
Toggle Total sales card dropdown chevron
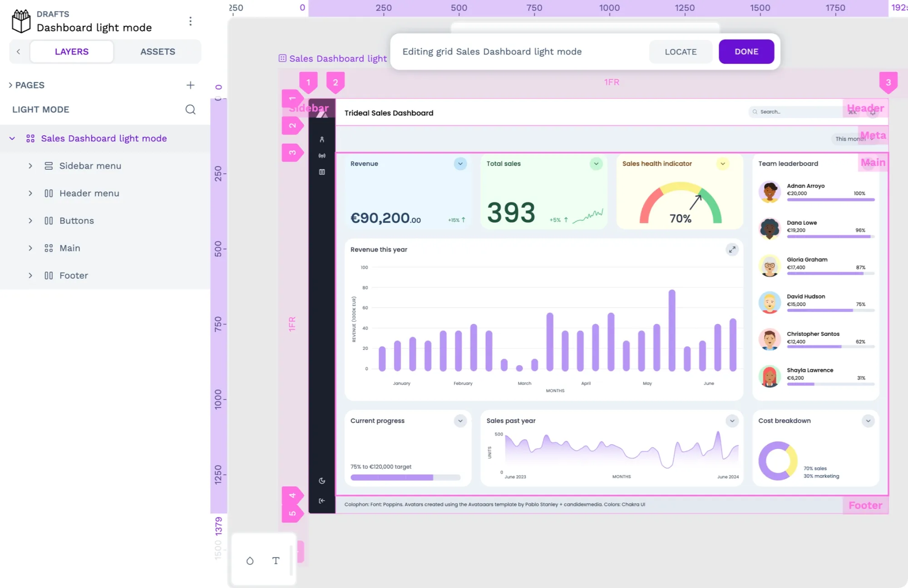click(596, 163)
